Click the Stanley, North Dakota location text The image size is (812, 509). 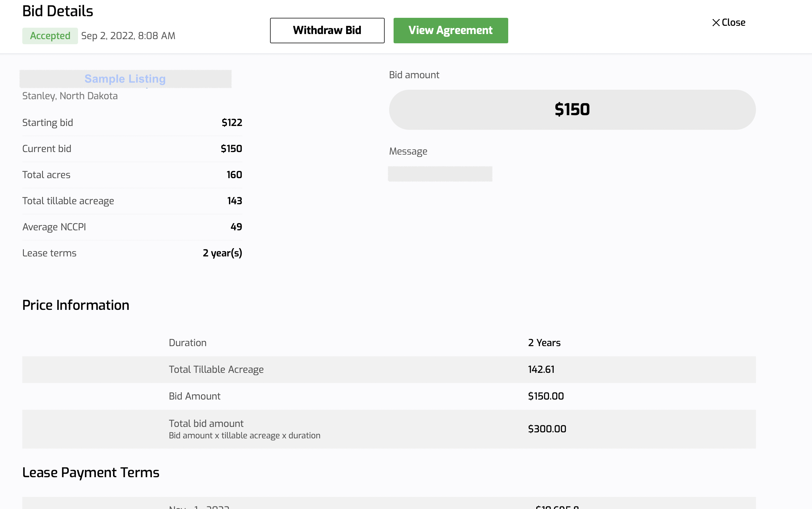tap(70, 96)
